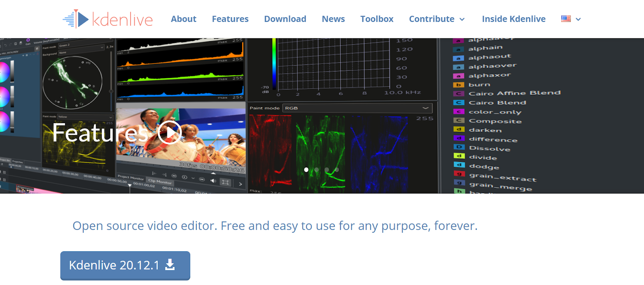Viewport: 644px width, 285px height.
Task: Go to the Toolbox menu item
Action: click(377, 19)
